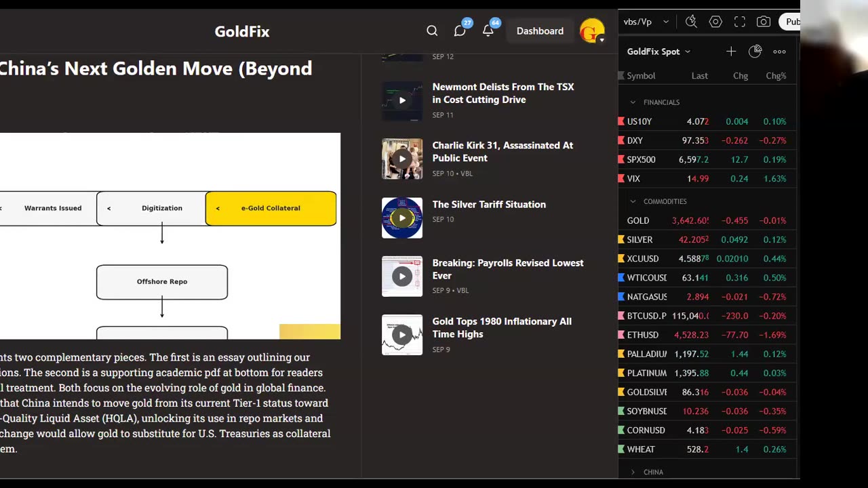Open chat messages icon with 27 badge
This screenshot has height=488, width=868.
[460, 30]
